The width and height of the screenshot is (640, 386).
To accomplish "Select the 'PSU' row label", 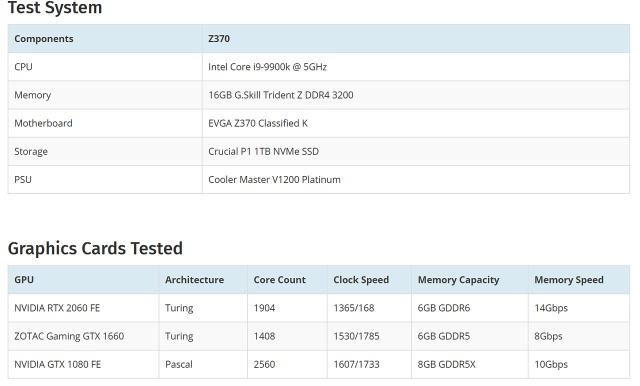I will [23, 180].
